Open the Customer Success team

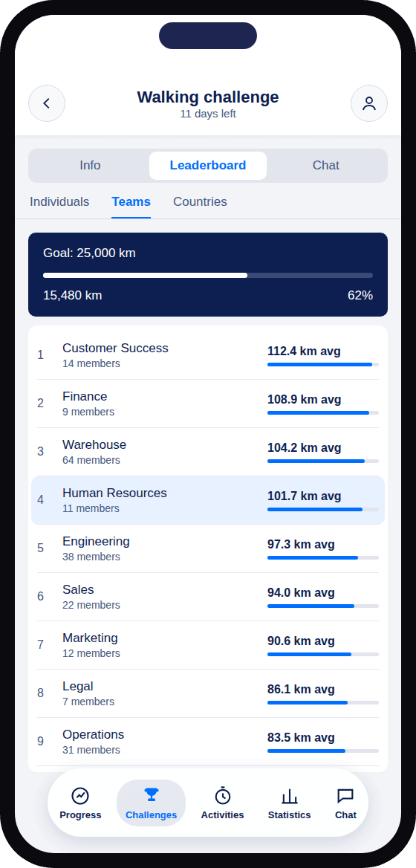[x=208, y=355]
